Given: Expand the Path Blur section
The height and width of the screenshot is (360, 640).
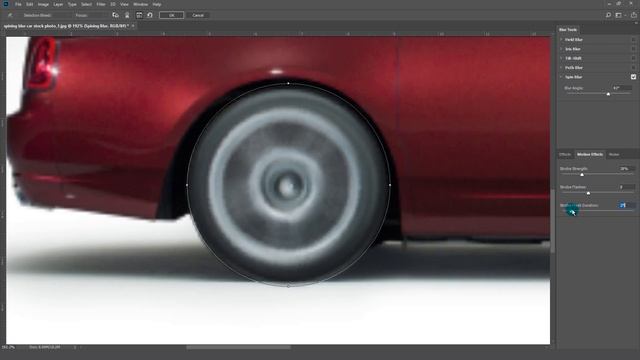Looking at the screenshot, I should (562, 68).
